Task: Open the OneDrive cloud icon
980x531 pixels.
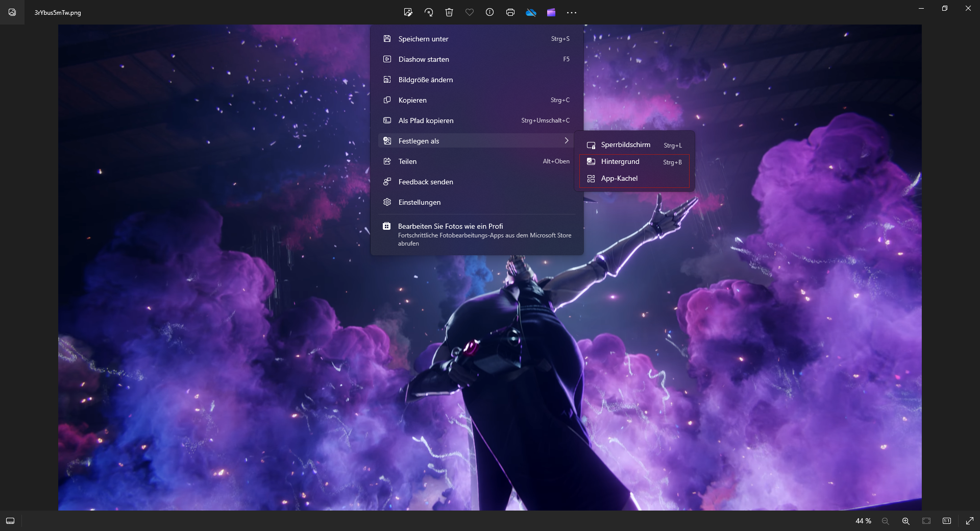Action: [531, 12]
